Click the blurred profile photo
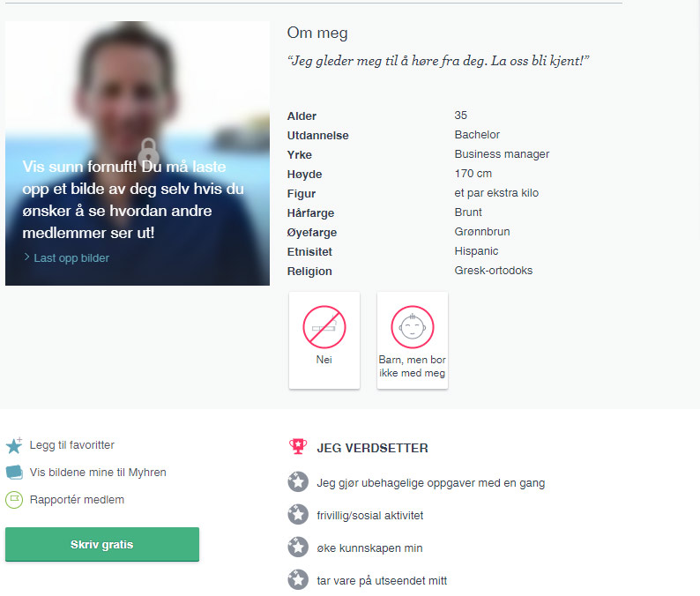700x596 pixels. (x=138, y=153)
